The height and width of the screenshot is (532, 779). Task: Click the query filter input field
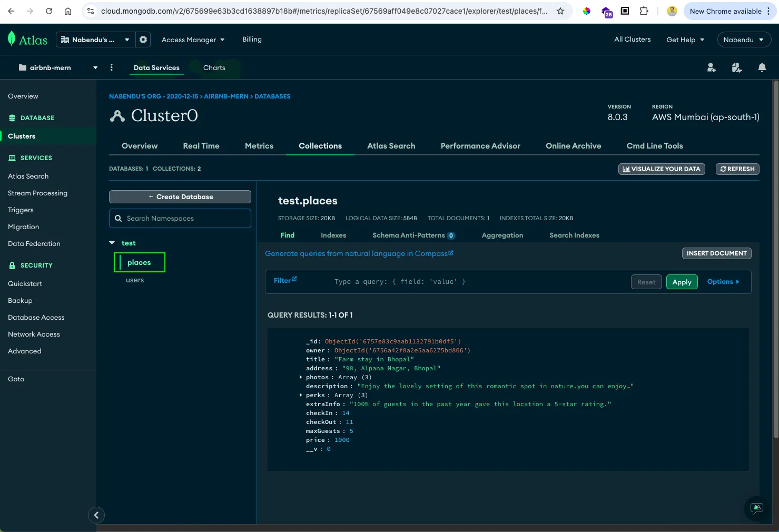pyautogui.click(x=479, y=282)
